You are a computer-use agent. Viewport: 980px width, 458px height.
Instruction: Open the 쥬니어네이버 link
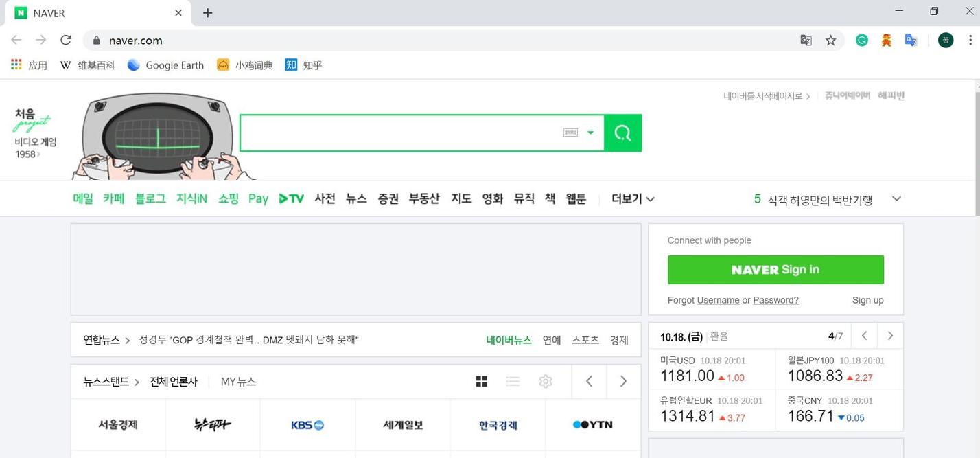848,95
